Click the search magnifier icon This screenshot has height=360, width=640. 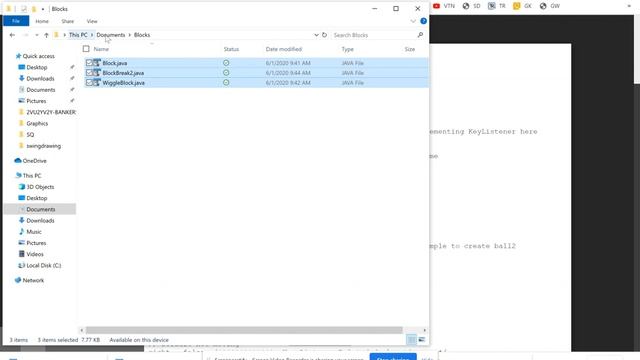point(420,35)
